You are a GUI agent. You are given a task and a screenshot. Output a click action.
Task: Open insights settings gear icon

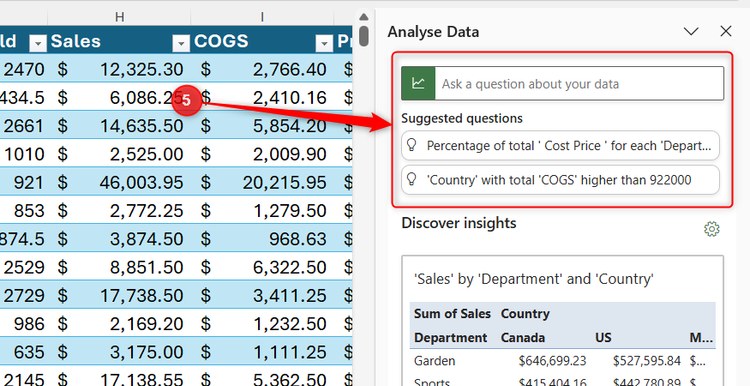(x=712, y=229)
